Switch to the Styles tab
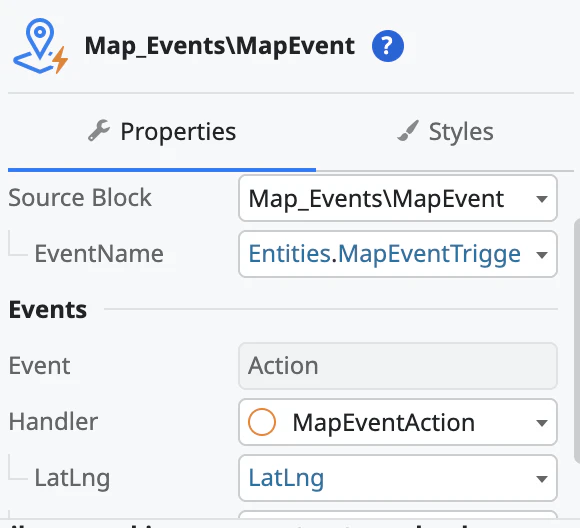The width and height of the screenshot is (580, 528). click(x=445, y=132)
